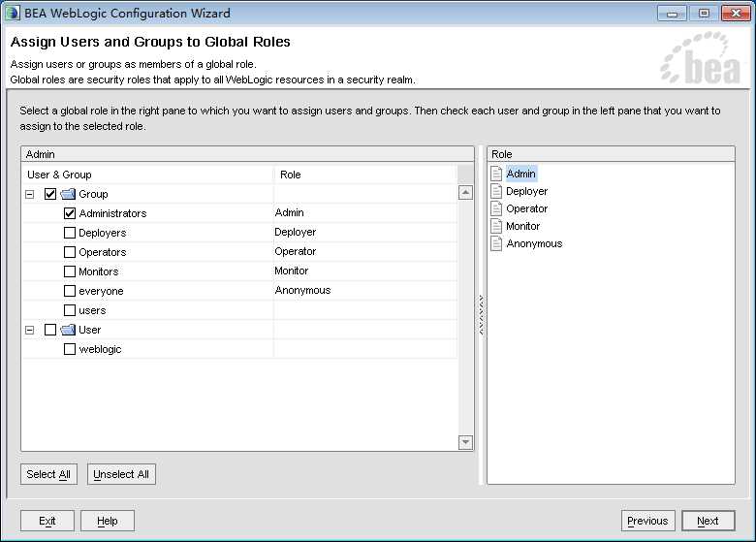This screenshot has width=756, height=542.
Task: Click the Monitor role document icon
Action: (x=496, y=226)
